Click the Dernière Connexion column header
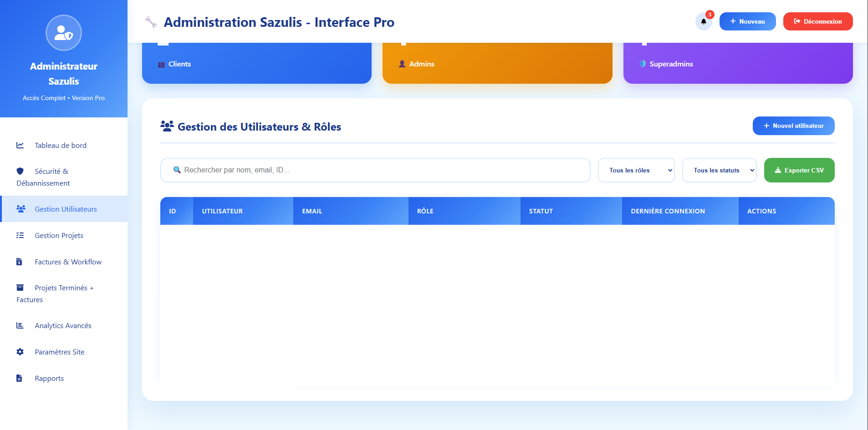Screen dimensions: 868x430 [x=668, y=211]
